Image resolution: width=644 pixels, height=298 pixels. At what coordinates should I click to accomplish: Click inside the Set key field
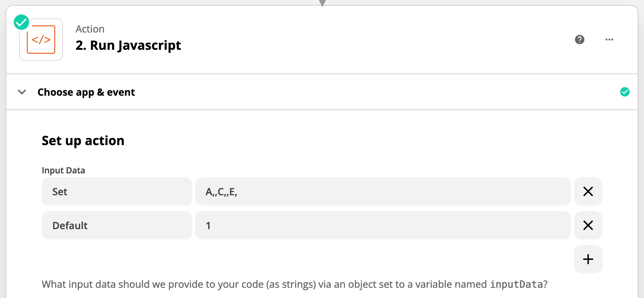[x=117, y=191]
